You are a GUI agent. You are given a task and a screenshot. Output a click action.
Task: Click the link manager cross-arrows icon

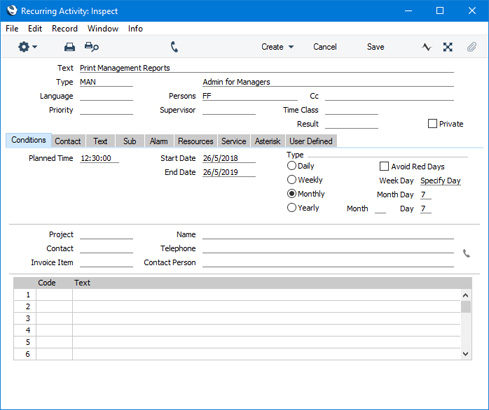448,47
